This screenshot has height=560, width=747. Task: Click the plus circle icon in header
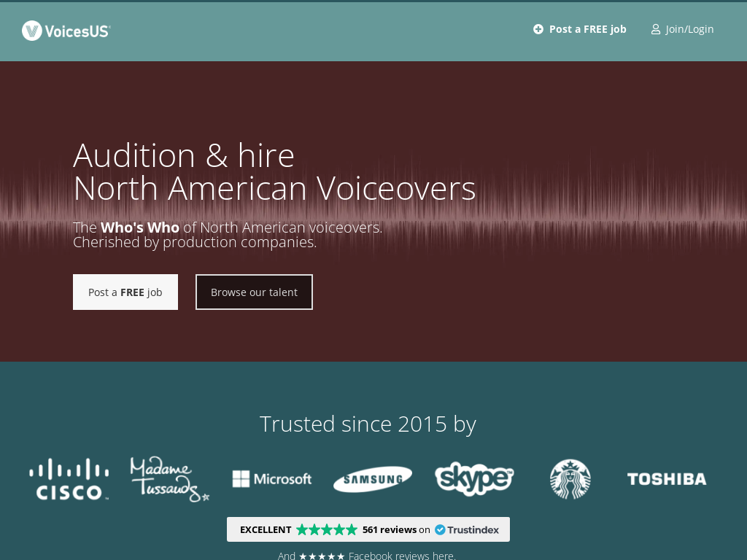(x=538, y=29)
